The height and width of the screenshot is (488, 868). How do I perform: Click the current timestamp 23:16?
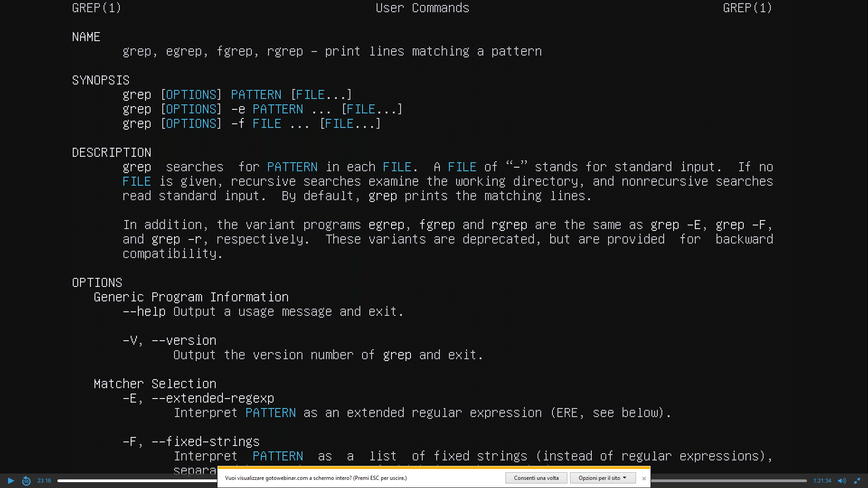tap(44, 481)
